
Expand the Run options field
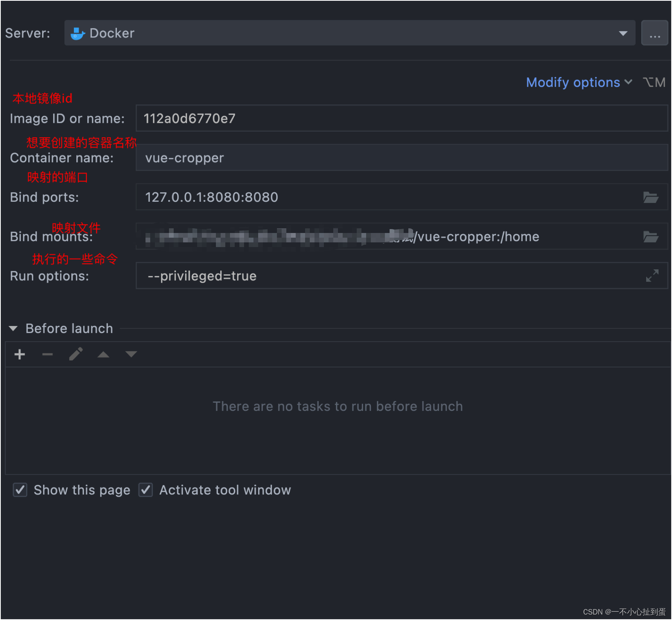[x=652, y=276]
